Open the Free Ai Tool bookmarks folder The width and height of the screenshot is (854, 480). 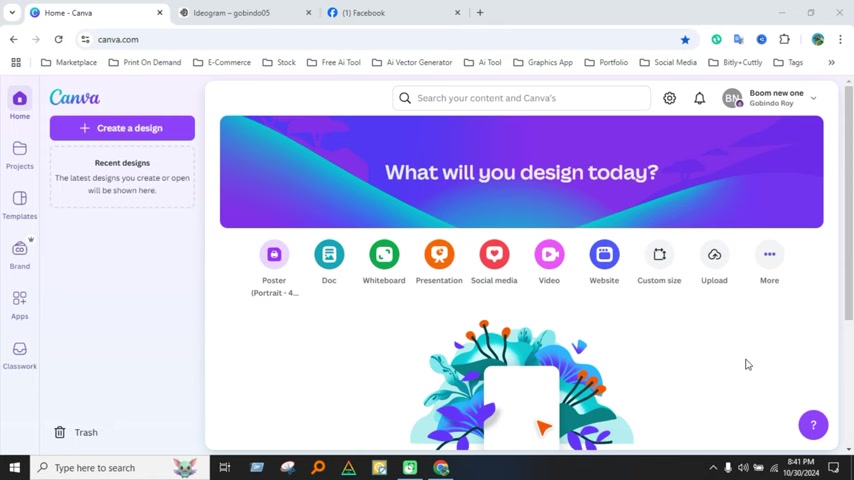334,63
